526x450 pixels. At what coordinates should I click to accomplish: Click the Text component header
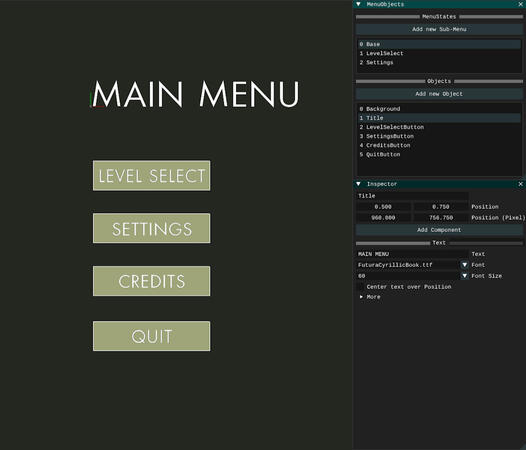pos(439,243)
